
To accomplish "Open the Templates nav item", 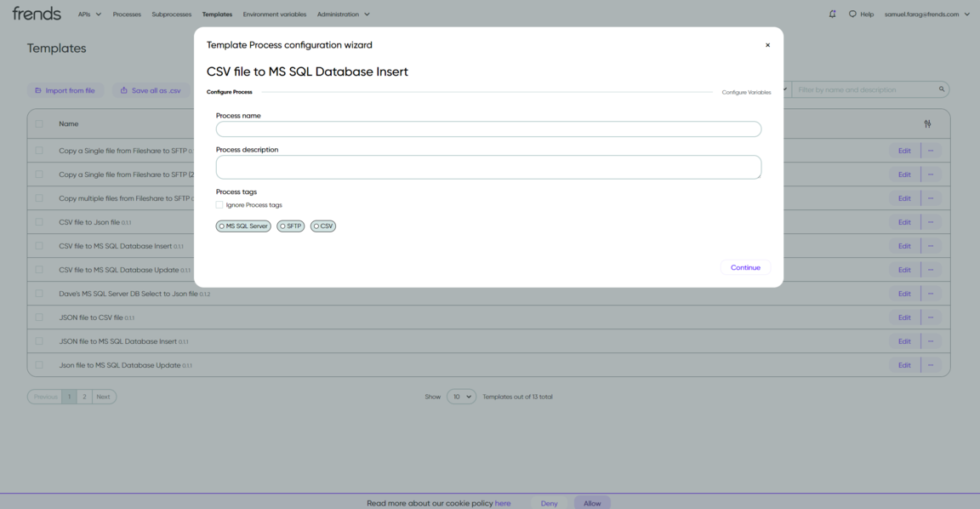I will 217,14.
